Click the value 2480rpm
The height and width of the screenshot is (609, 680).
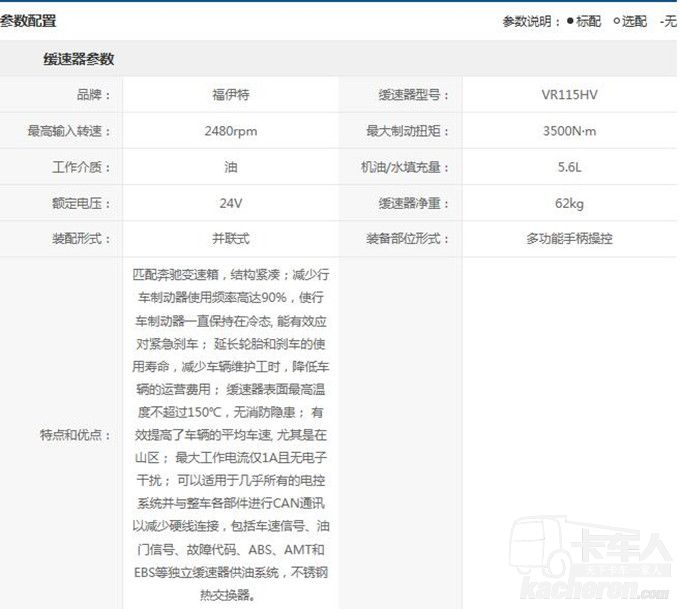231,131
